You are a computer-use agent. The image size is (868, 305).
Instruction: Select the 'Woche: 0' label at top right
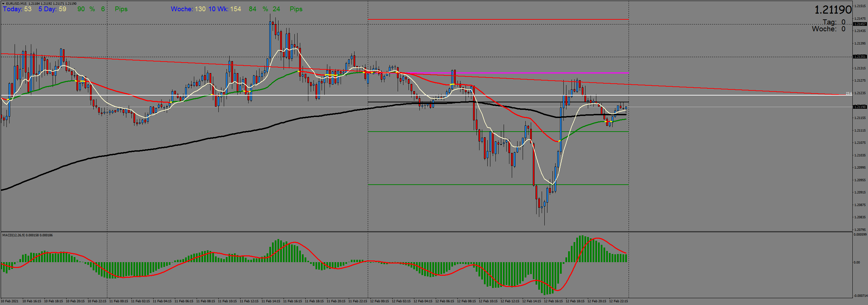pyautogui.click(x=829, y=29)
